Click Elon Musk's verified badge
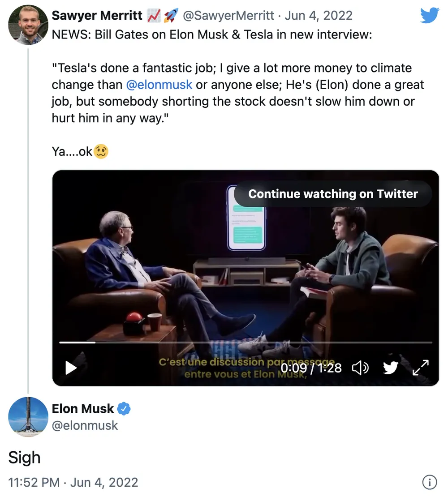This screenshot has height=497, width=448. pos(124,408)
